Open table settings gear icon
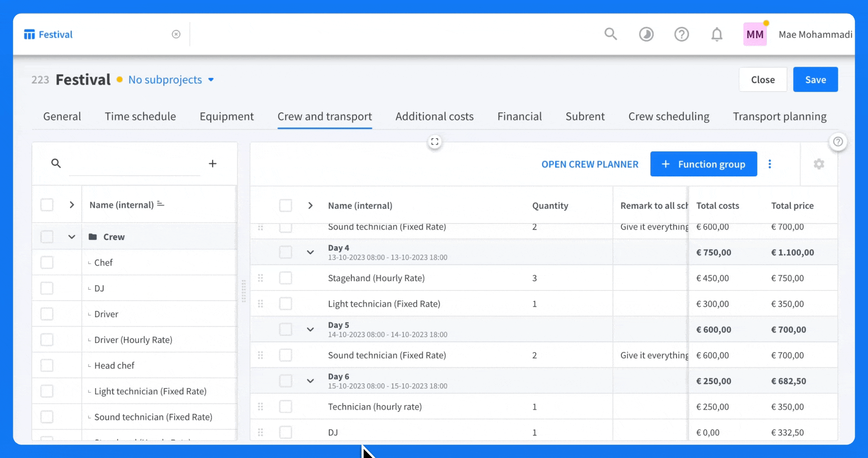868x458 pixels. [819, 164]
